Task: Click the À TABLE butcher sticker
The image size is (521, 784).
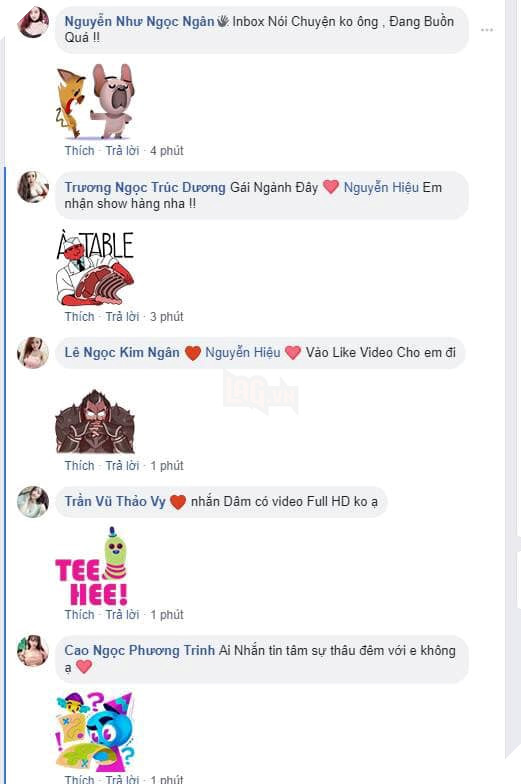Action: 95,268
